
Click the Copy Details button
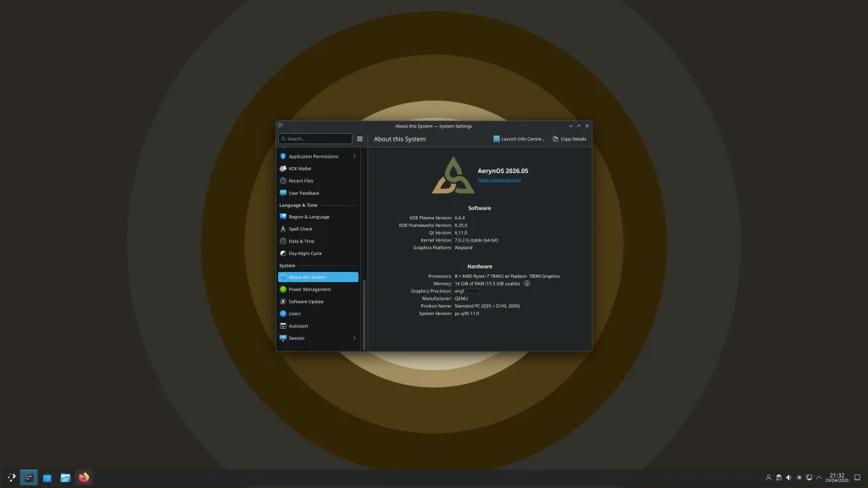pyautogui.click(x=570, y=139)
